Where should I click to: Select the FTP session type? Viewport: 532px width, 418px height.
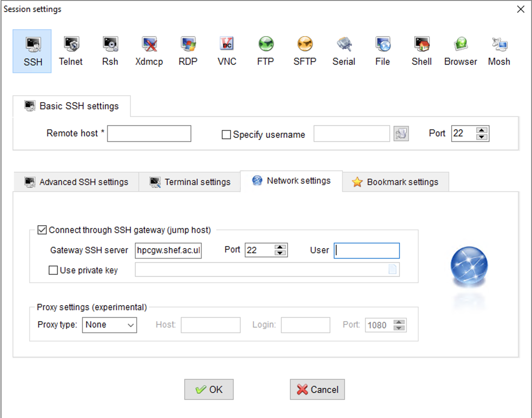pyautogui.click(x=266, y=51)
